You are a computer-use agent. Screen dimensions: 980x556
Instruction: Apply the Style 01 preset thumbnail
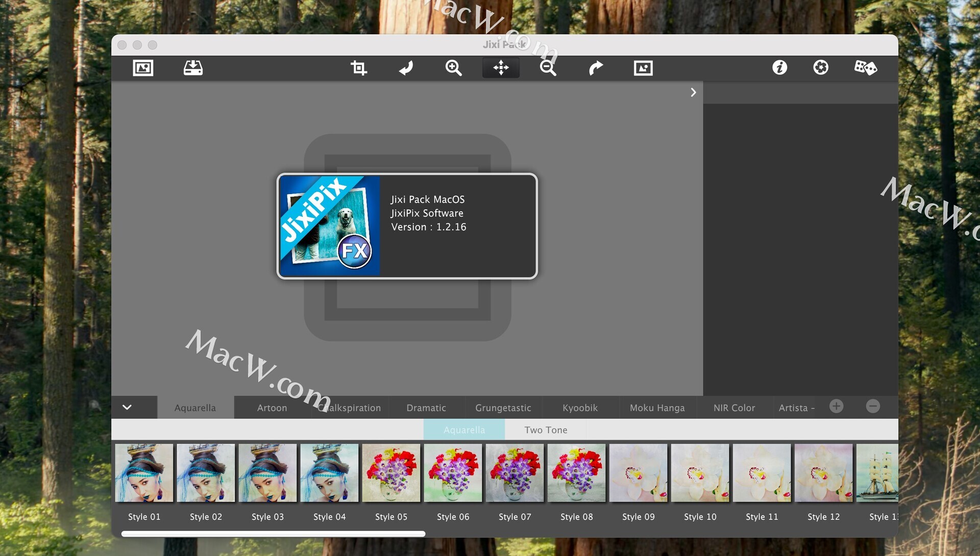pos(144,473)
